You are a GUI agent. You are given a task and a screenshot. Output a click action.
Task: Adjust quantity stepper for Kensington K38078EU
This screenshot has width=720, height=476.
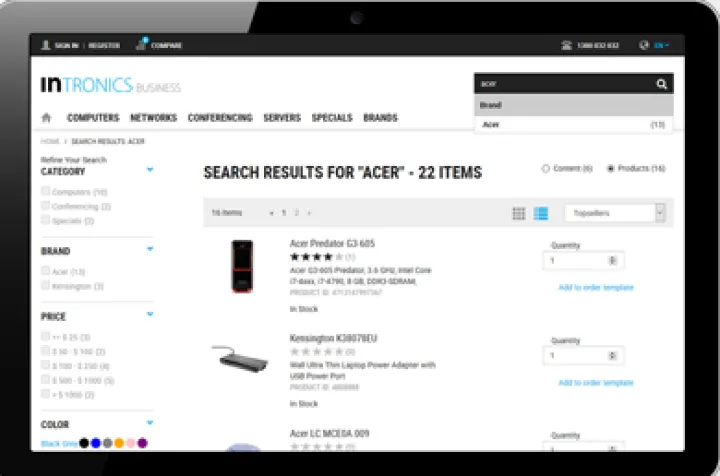(612, 356)
